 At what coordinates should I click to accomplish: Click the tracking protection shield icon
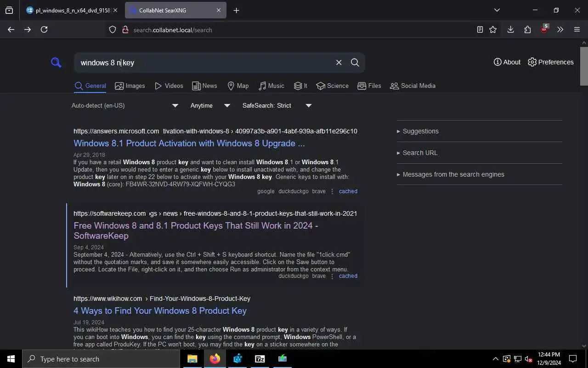tap(113, 29)
